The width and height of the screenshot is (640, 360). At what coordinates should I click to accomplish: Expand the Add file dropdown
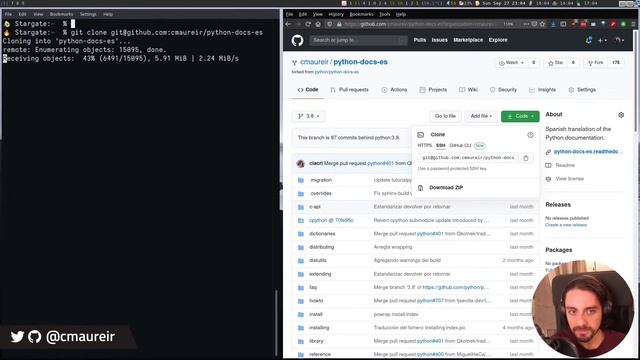click(481, 116)
